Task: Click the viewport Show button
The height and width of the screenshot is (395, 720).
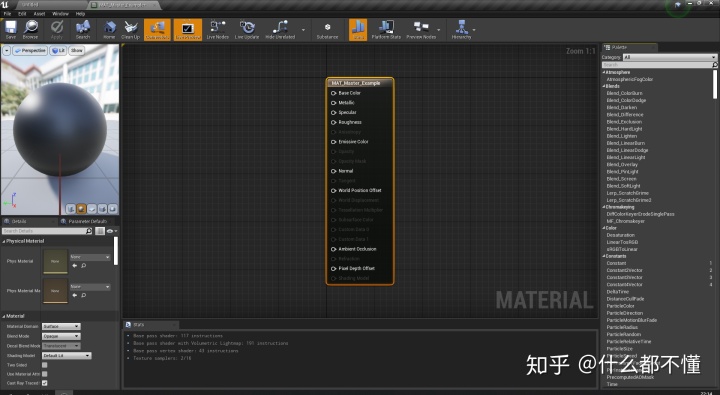Action: click(77, 51)
